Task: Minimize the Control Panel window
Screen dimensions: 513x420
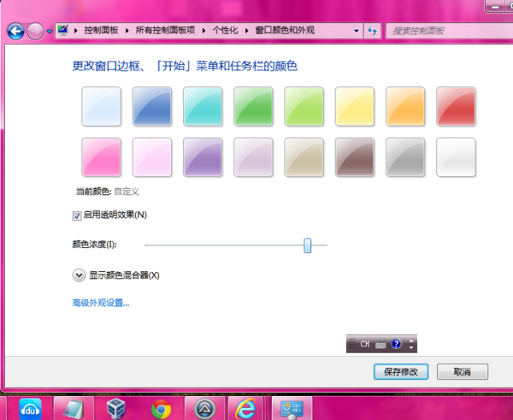Action: click(x=495, y=6)
